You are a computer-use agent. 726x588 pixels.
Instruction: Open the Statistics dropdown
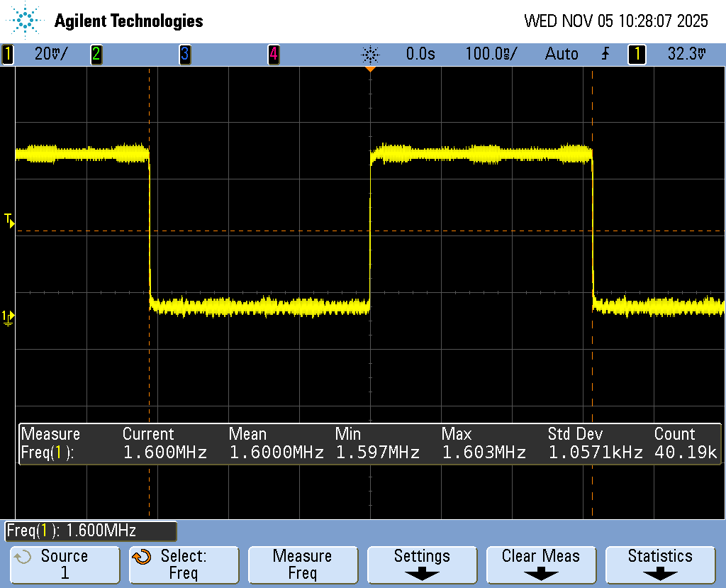660,565
